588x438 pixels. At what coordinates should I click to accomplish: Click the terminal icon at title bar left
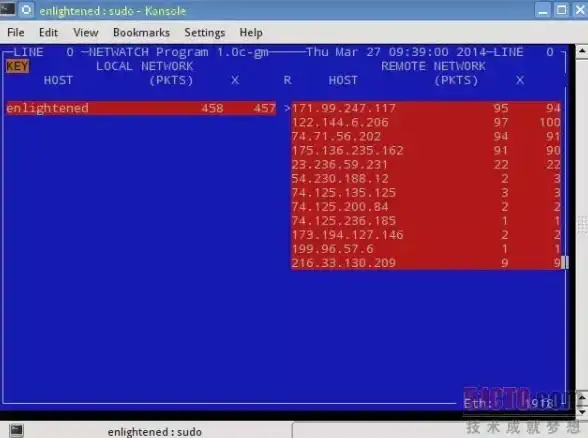tap(7, 9)
